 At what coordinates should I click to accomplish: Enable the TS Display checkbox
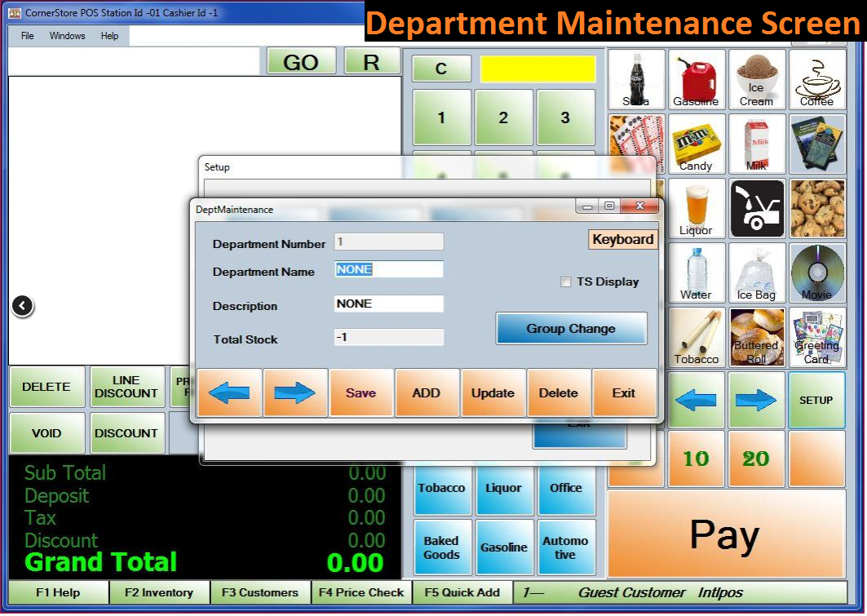pyautogui.click(x=565, y=282)
